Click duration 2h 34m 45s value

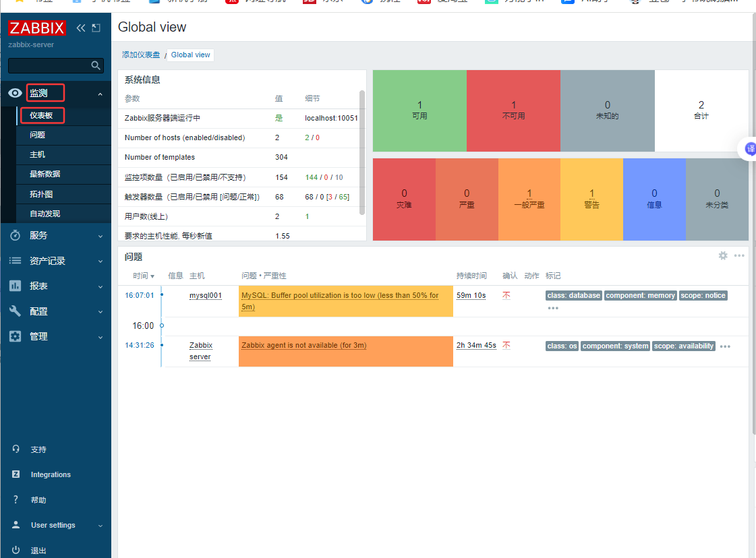click(x=476, y=346)
